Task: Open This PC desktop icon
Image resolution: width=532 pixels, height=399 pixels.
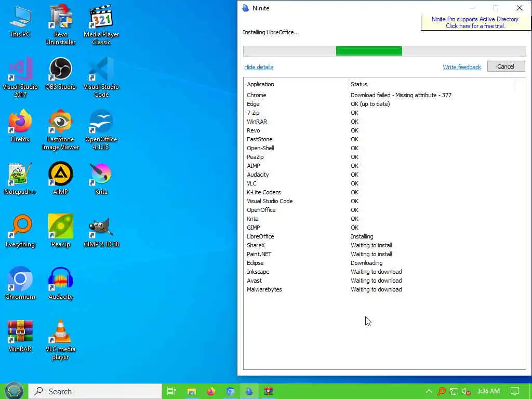Action: tap(20, 21)
